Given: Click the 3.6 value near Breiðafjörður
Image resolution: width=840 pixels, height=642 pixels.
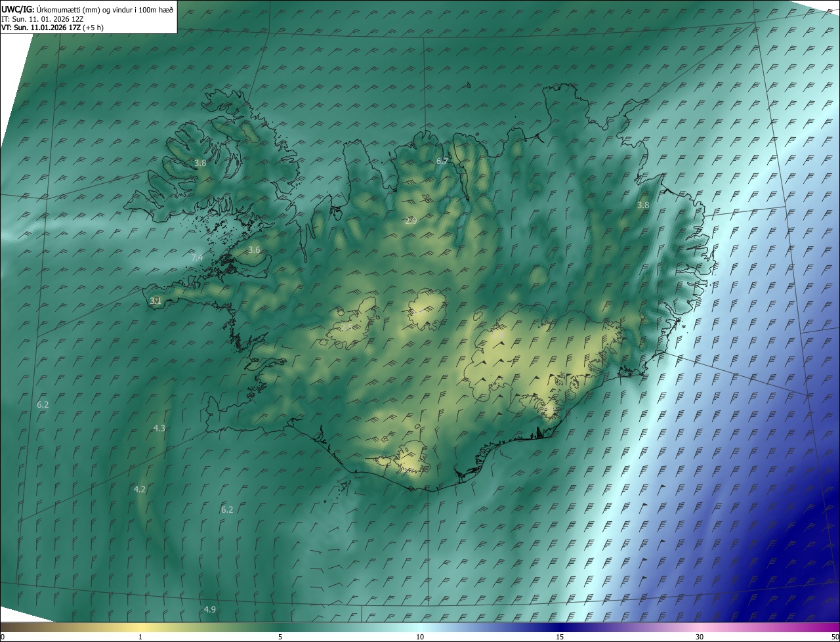Looking at the screenshot, I should tap(254, 250).
